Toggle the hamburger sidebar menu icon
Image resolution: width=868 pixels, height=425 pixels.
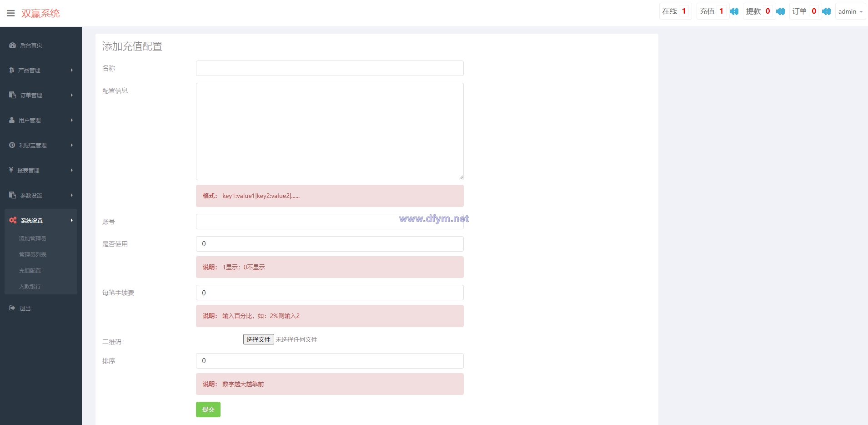tap(11, 13)
